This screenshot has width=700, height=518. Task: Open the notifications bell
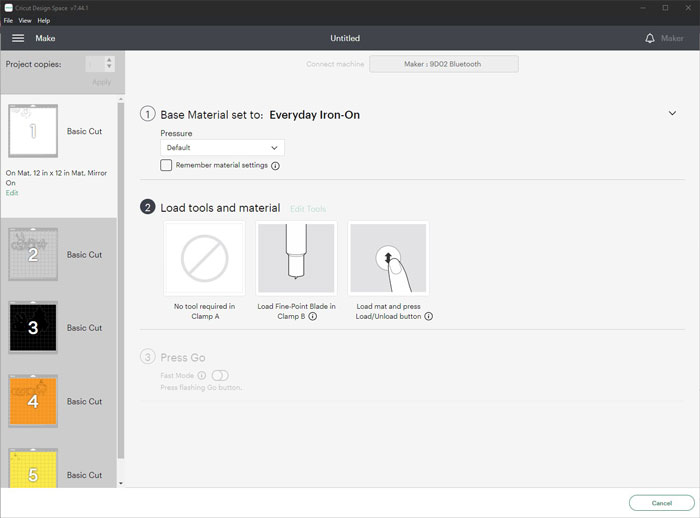(x=650, y=38)
